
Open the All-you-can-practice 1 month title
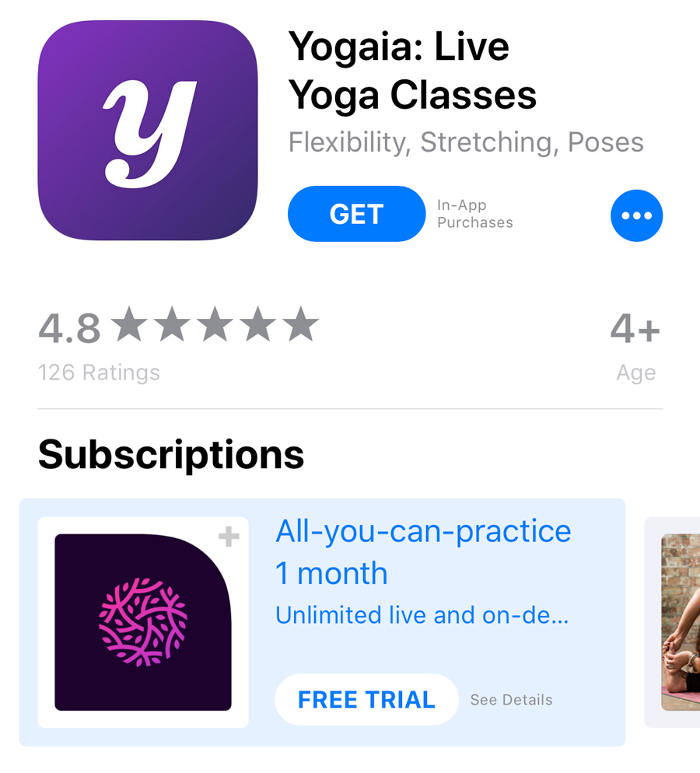click(x=423, y=552)
